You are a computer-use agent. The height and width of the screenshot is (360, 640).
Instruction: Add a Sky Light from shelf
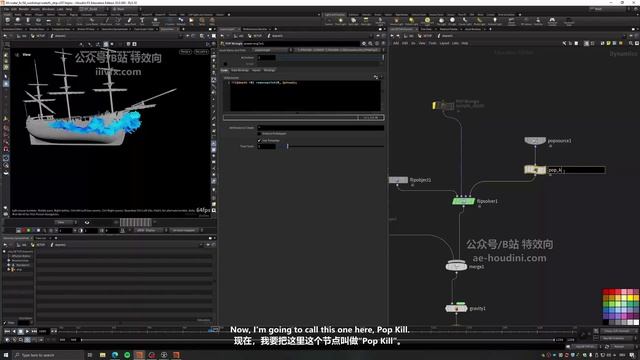pyautogui.click(x=441, y=21)
